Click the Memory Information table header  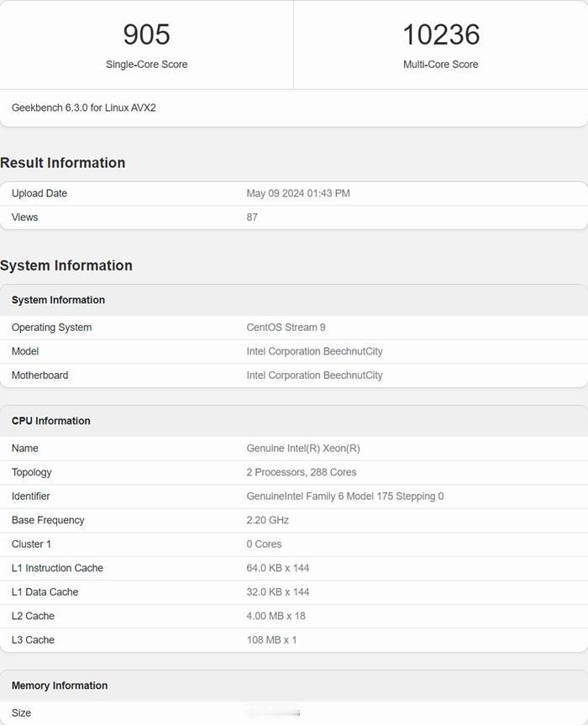pyautogui.click(x=60, y=686)
